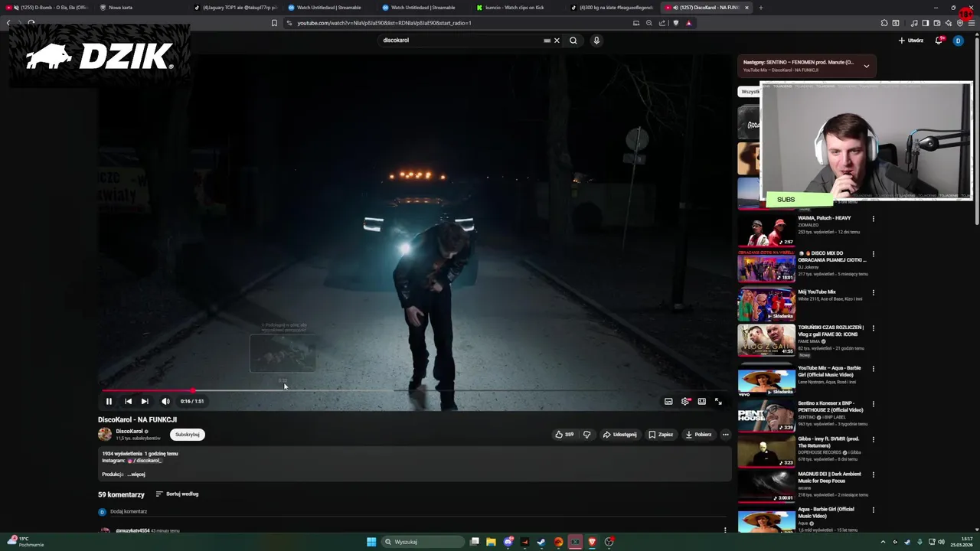The height and width of the screenshot is (551, 980).
Task: Click the Udostępnij share button
Action: pyautogui.click(x=619, y=435)
